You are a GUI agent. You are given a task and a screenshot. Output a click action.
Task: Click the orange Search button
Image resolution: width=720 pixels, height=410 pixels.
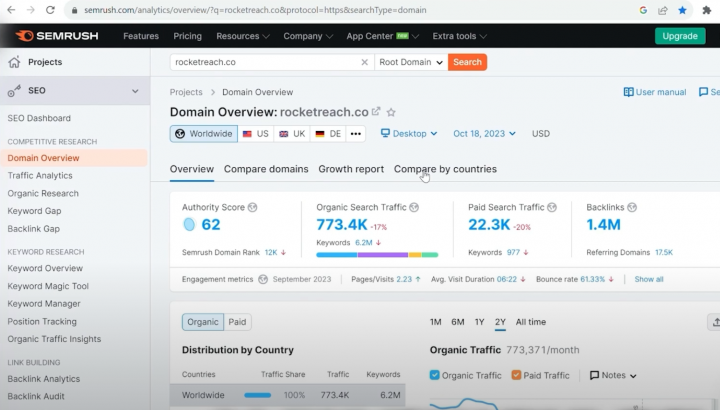pos(467,62)
